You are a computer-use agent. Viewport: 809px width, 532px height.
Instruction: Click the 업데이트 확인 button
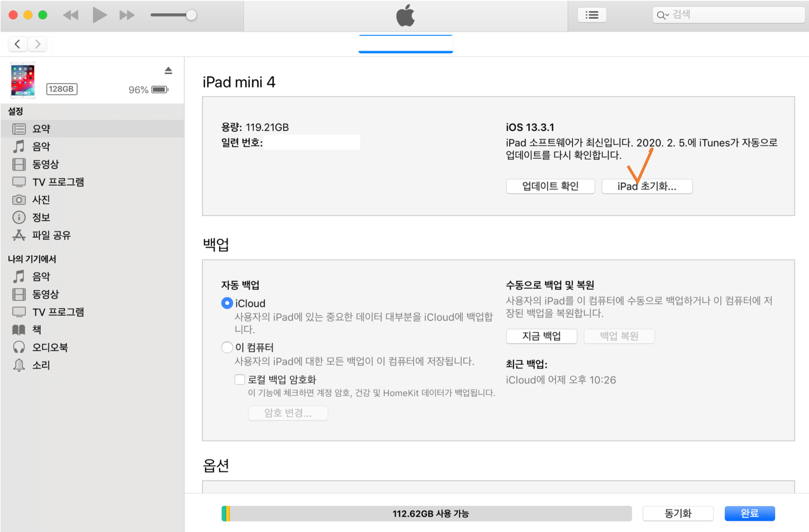click(550, 186)
